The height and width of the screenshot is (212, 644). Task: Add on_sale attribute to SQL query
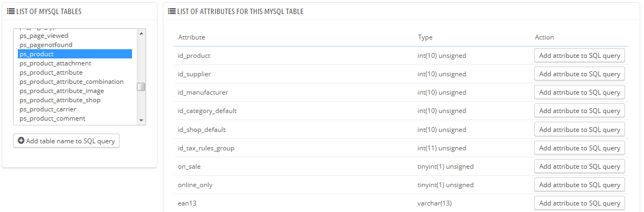[580, 167]
